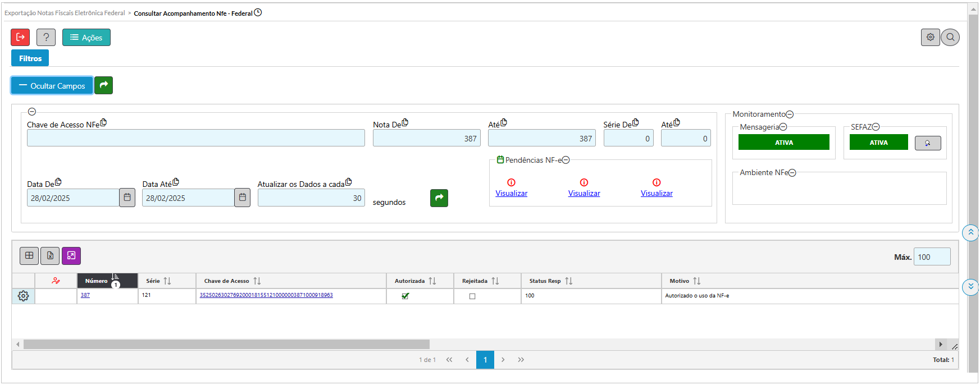Screen dimensions: 980x385
Task: Open the access key link for note 387
Action: tap(266, 295)
